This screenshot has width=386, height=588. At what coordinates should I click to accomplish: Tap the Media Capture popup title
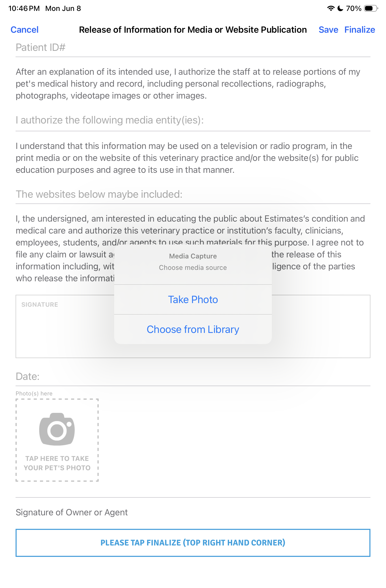tap(193, 256)
